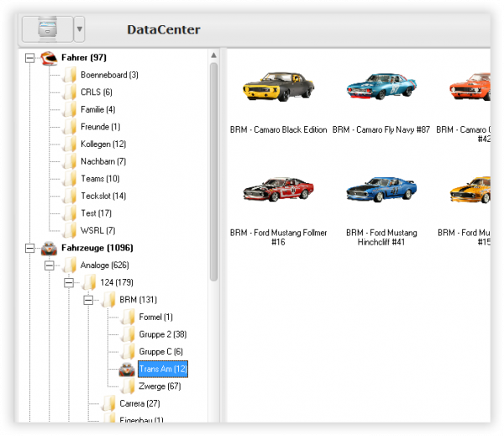The image size is (504, 436).
Task: Click the Test folder icon
Action: pos(70,213)
